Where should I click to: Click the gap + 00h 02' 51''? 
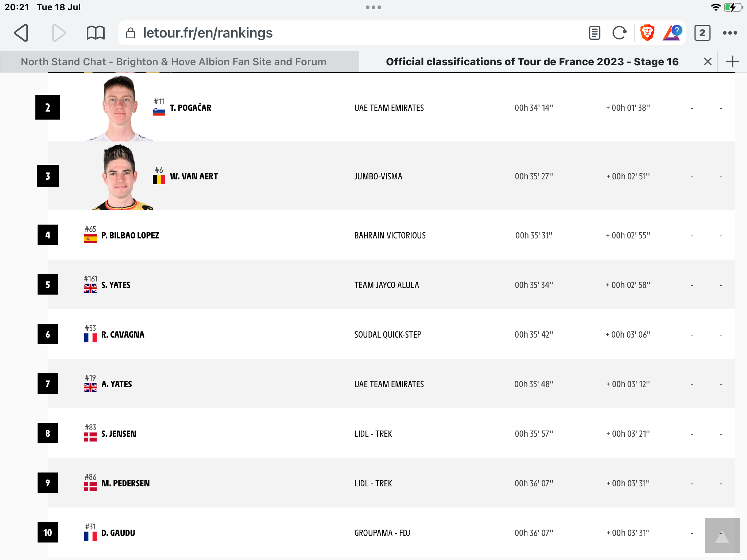[x=628, y=176]
